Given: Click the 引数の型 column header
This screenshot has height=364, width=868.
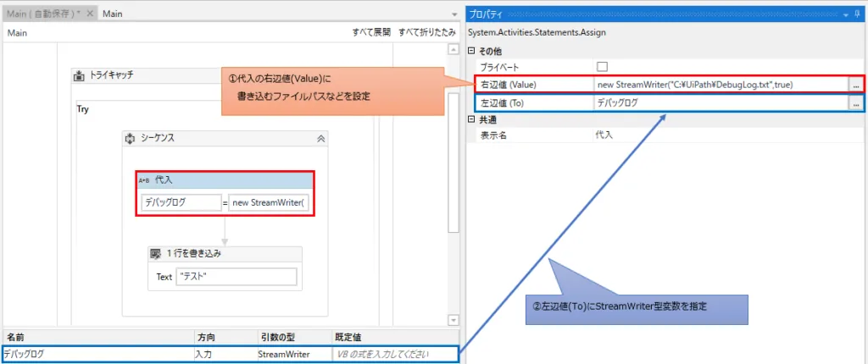Looking at the screenshot, I should tap(292, 337).
